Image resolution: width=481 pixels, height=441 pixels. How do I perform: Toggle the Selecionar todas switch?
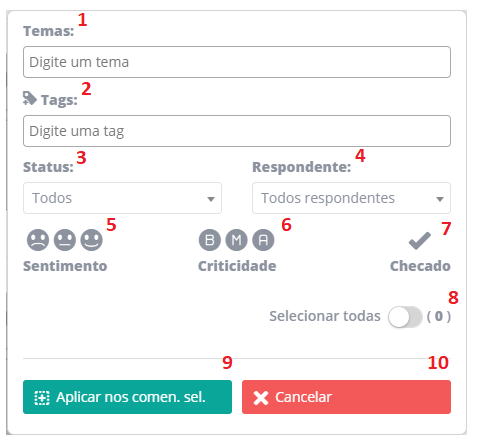coord(405,317)
